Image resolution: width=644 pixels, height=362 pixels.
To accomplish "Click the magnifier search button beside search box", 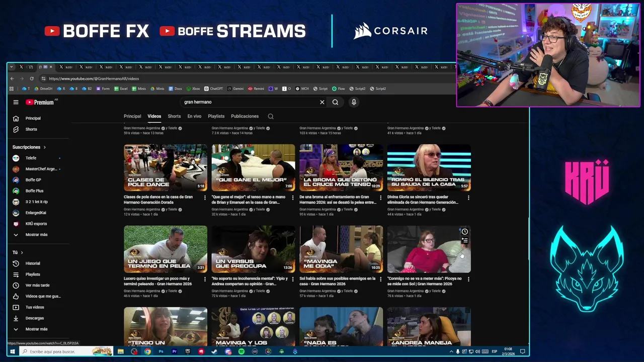I will pos(335,102).
